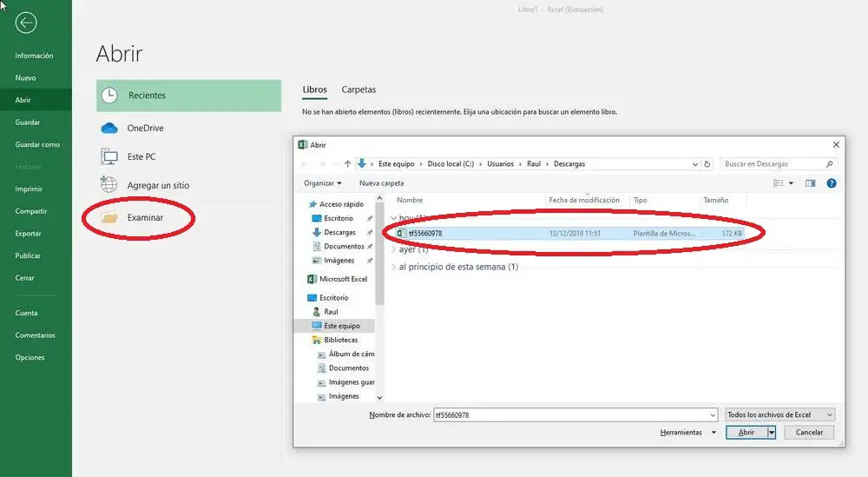This screenshot has width=868, height=477.
Task: Switch to the Carpetas tab
Action: coord(358,89)
